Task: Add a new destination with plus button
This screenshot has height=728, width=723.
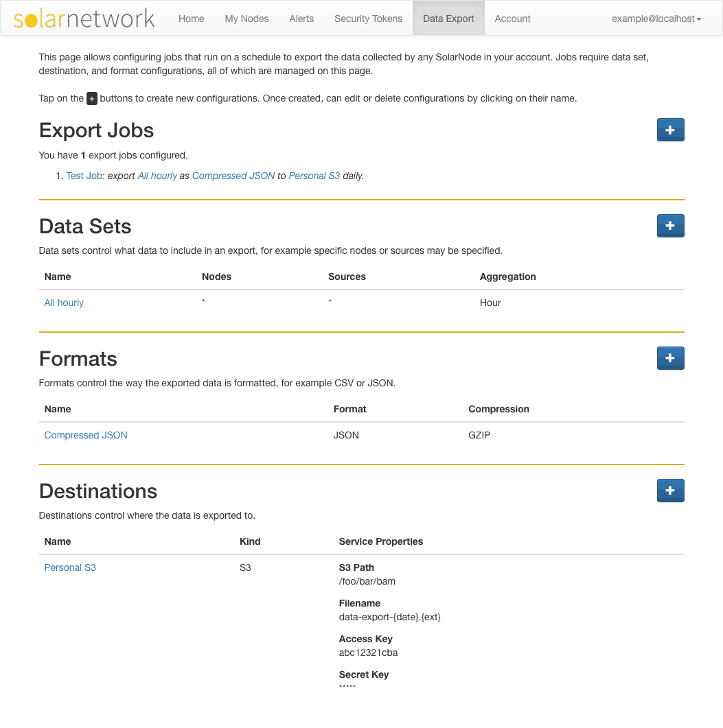Action: click(x=670, y=491)
